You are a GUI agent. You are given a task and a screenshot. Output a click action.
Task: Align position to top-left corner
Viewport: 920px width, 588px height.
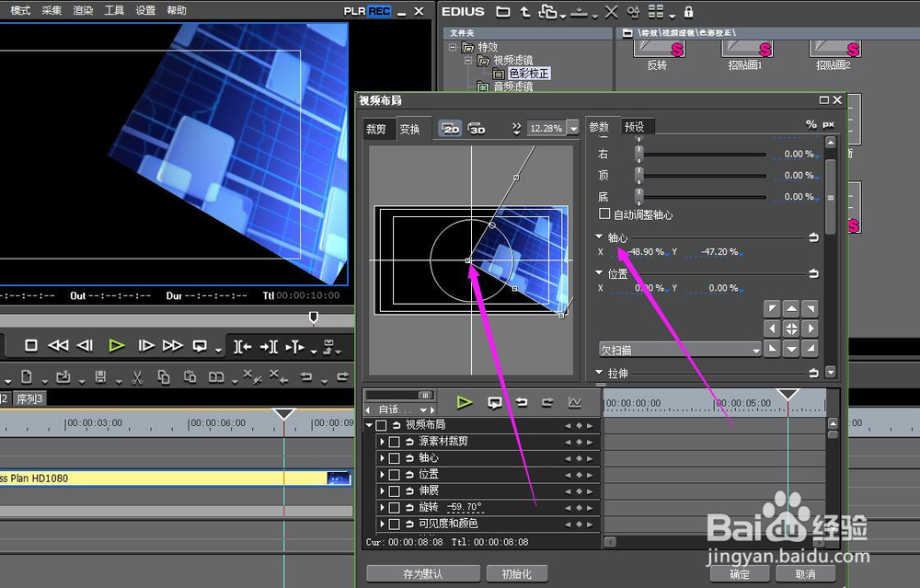[x=772, y=308]
